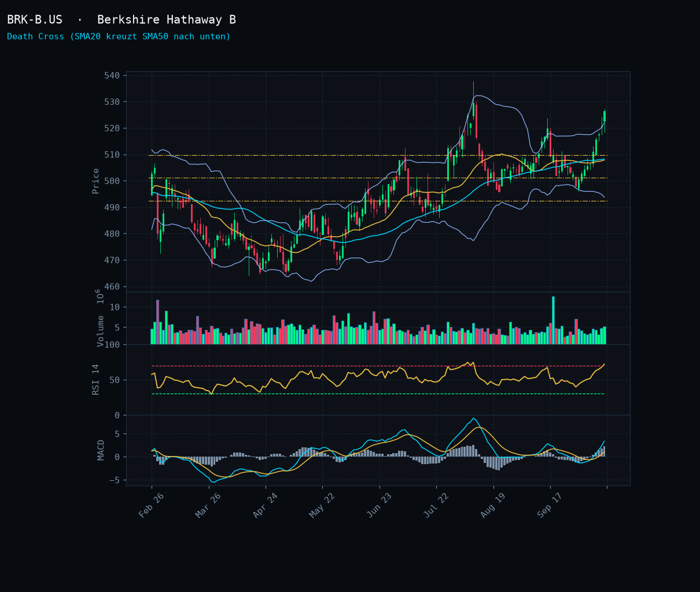Screen dimensions: 700x592
Task: Click the 50 tick on the RSI axis
Action: (115, 380)
